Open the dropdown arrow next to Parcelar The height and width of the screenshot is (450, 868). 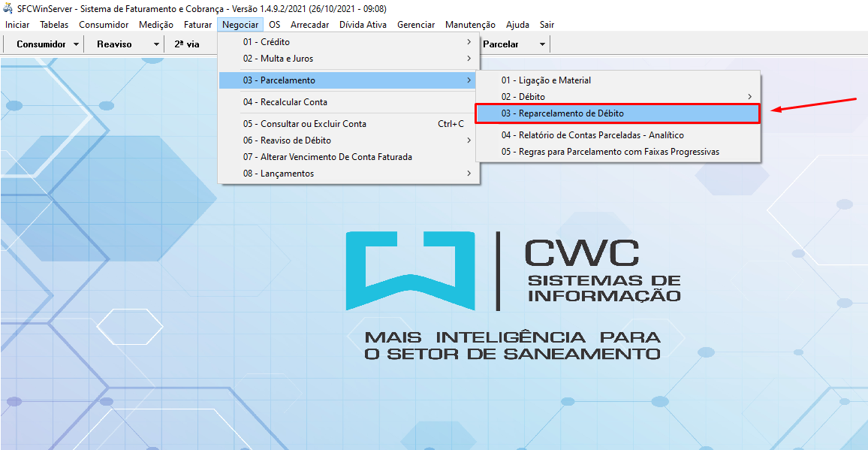click(x=541, y=44)
